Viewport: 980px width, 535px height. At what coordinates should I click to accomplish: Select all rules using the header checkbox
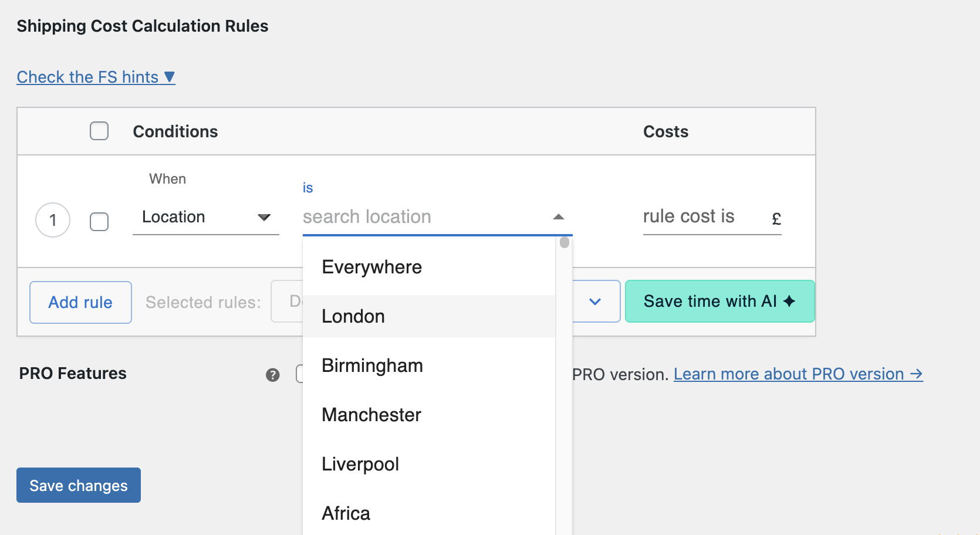tap(99, 131)
